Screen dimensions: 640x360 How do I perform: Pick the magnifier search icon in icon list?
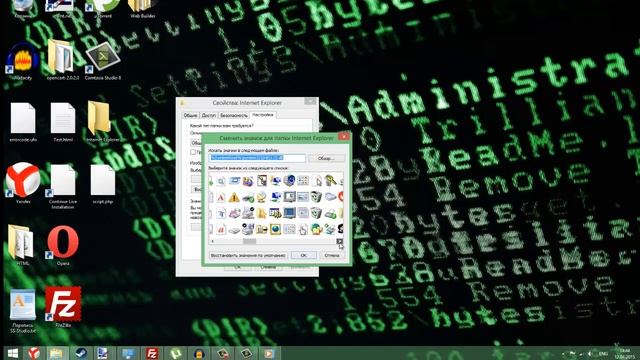click(221, 181)
